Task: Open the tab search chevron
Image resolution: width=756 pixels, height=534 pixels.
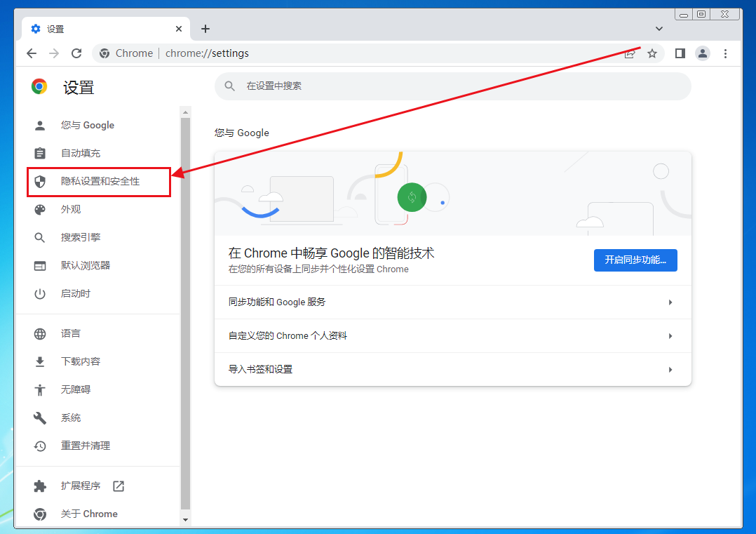Action: [659, 29]
